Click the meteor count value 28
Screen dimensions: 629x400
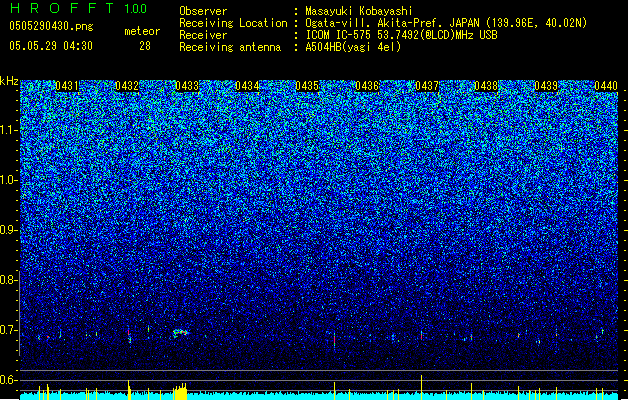coord(145,46)
